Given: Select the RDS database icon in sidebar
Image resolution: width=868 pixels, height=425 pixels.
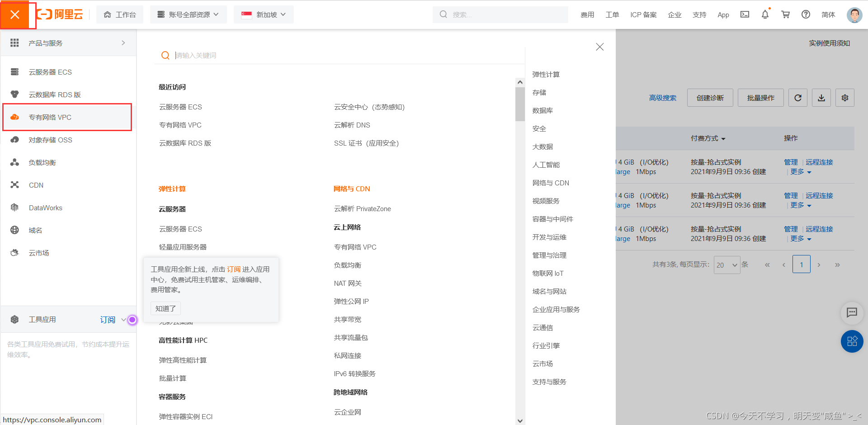Looking at the screenshot, I should pos(14,94).
